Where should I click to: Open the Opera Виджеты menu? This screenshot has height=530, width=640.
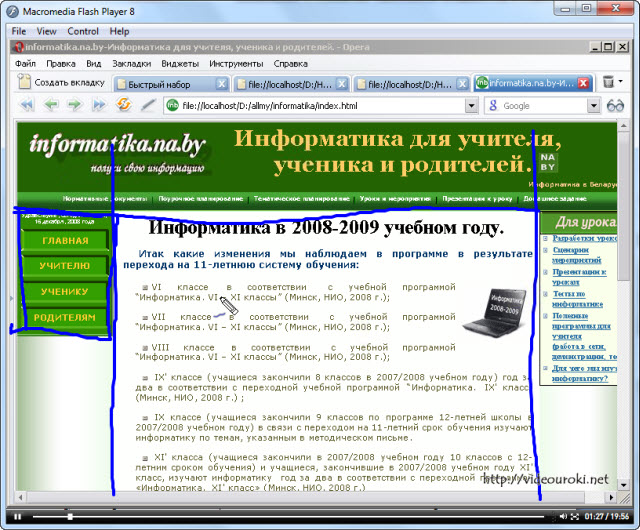click(x=180, y=64)
